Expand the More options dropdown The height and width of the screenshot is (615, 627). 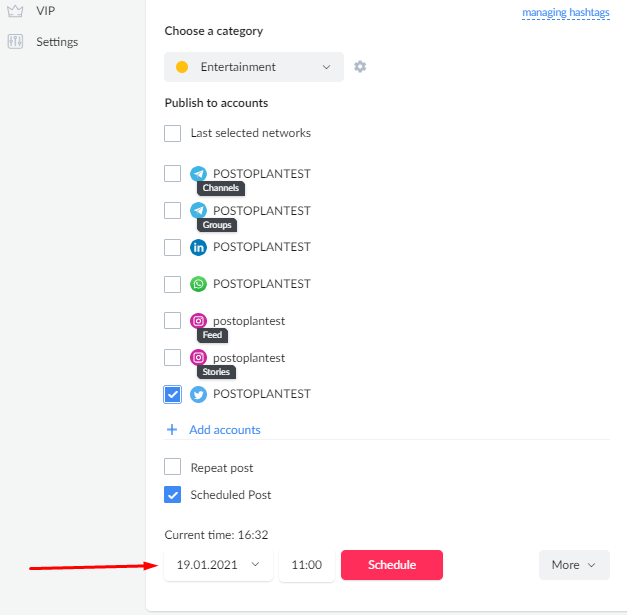click(574, 565)
